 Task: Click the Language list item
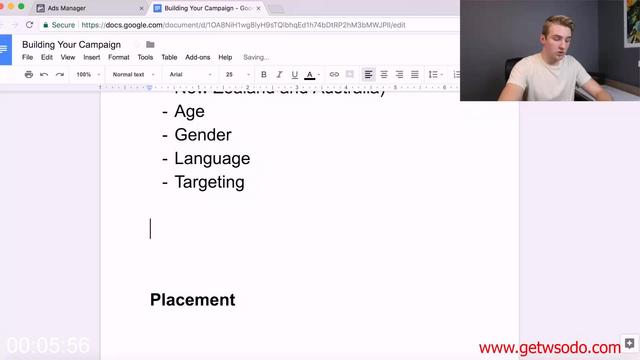pos(212,158)
